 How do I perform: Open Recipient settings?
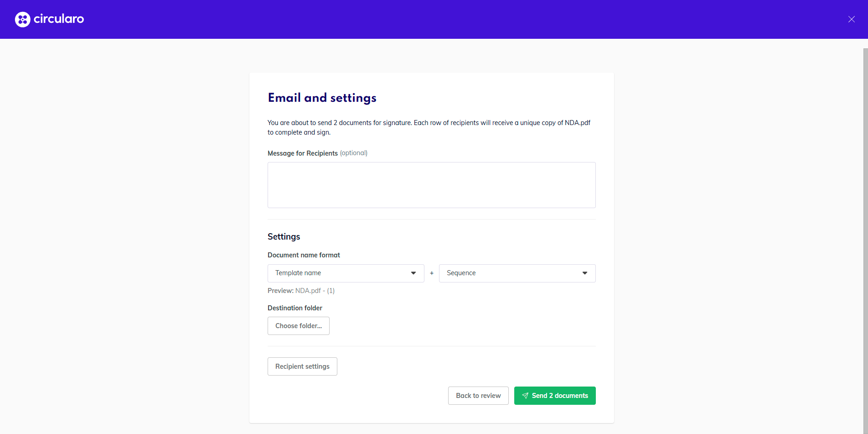[302, 366]
